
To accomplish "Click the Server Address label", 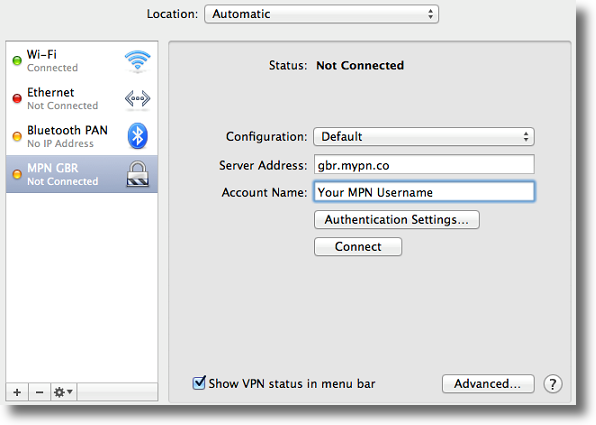I will (263, 165).
